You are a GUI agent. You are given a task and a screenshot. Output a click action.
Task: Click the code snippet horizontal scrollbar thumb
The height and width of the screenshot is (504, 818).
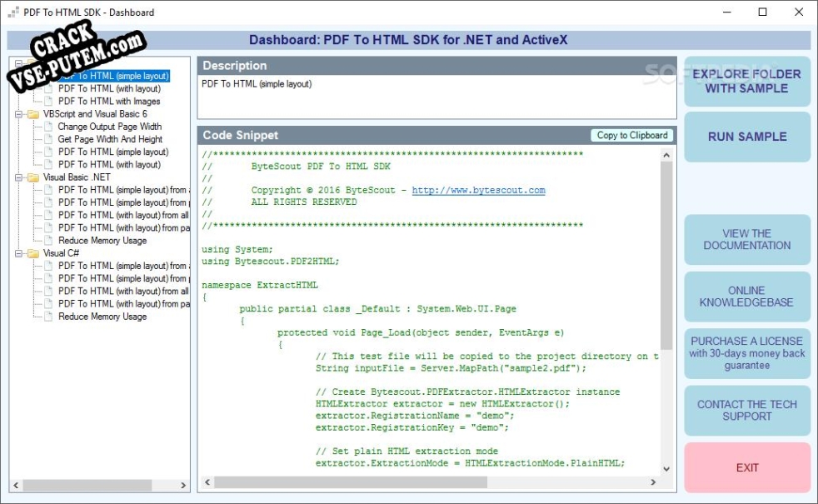pyautogui.click(x=350, y=482)
